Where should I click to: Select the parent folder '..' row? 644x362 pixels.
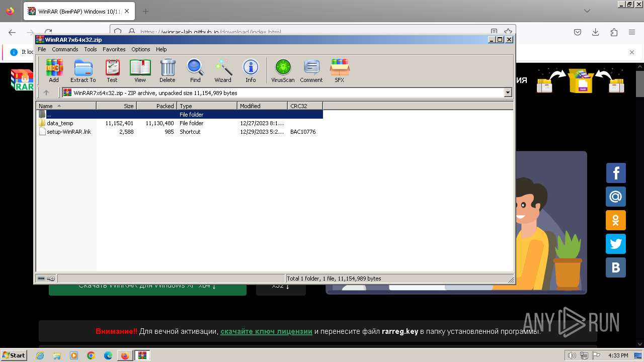click(x=180, y=115)
